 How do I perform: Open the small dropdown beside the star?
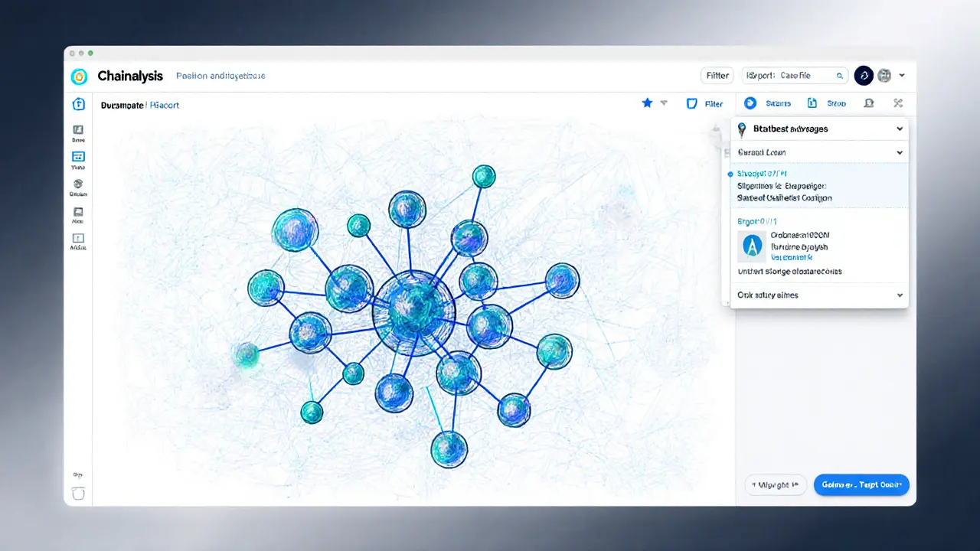(x=664, y=103)
